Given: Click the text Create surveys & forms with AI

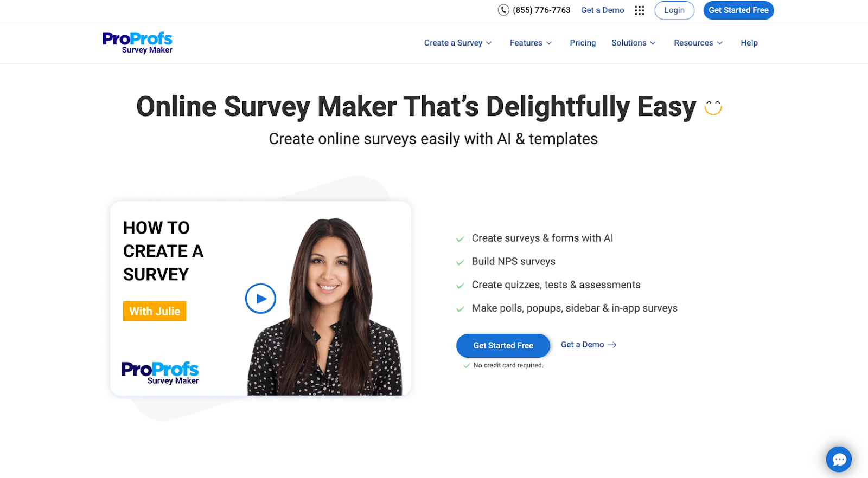Looking at the screenshot, I should [542, 238].
